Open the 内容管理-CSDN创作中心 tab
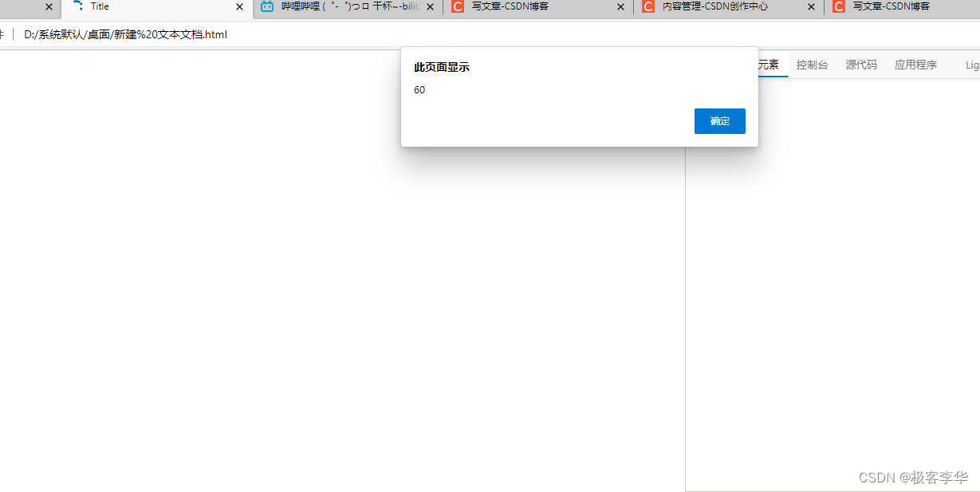980x492 pixels. tap(729, 7)
